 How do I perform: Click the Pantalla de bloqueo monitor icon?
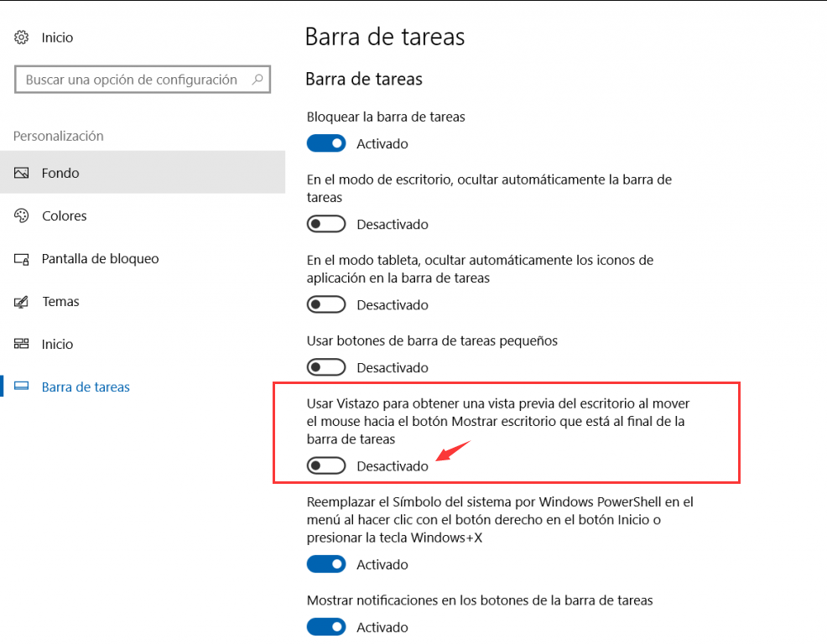pyautogui.click(x=21, y=258)
